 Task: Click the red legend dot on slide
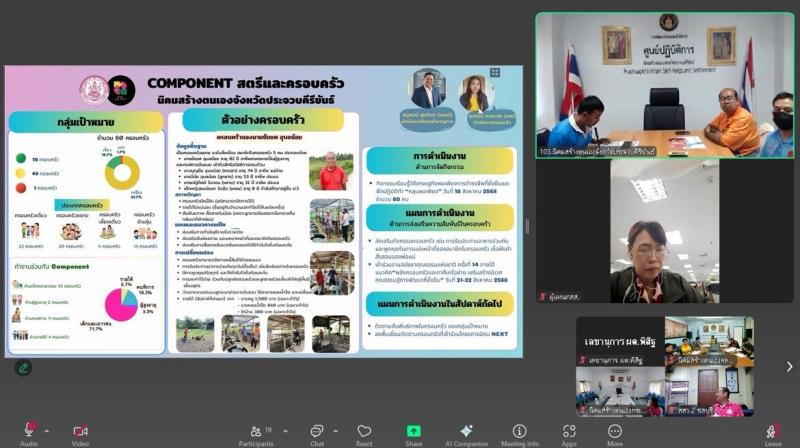pos(21,187)
